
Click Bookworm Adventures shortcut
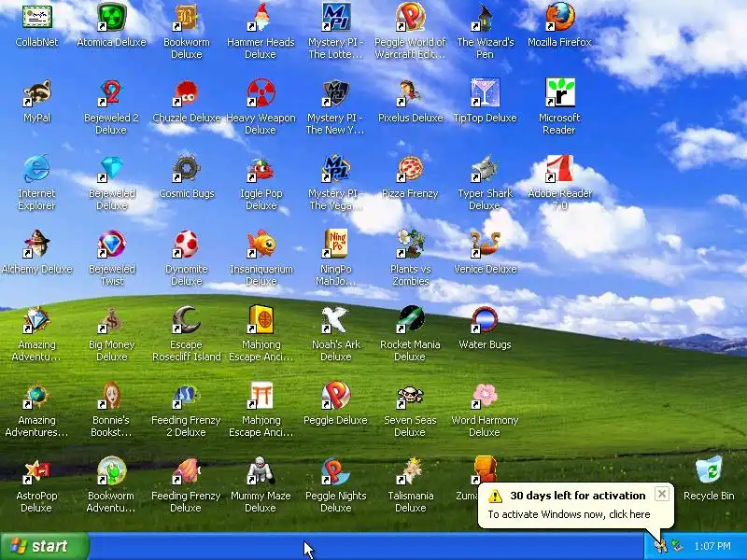tap(111, 471)
